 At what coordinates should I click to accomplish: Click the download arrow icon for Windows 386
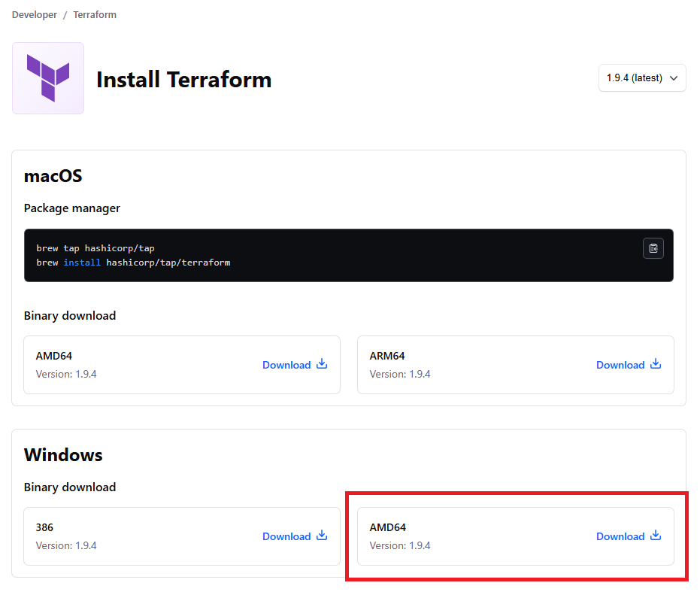click(x=322, y=536)
